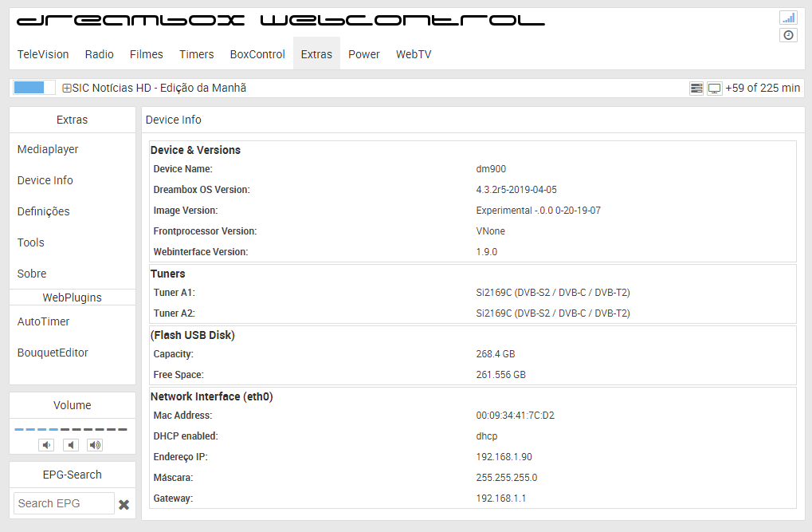Click the mute speaker icon
The image size is (812, 532).
click(71, 445)
